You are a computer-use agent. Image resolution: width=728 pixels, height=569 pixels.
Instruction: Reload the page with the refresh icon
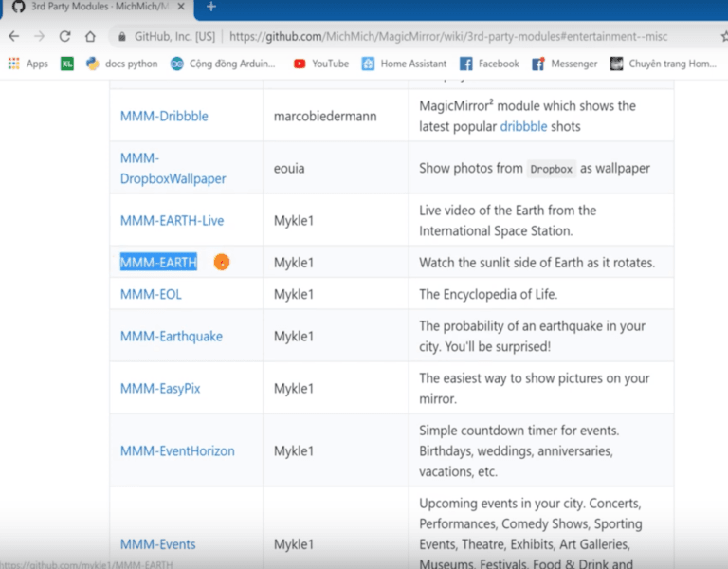tap(64, 36)
